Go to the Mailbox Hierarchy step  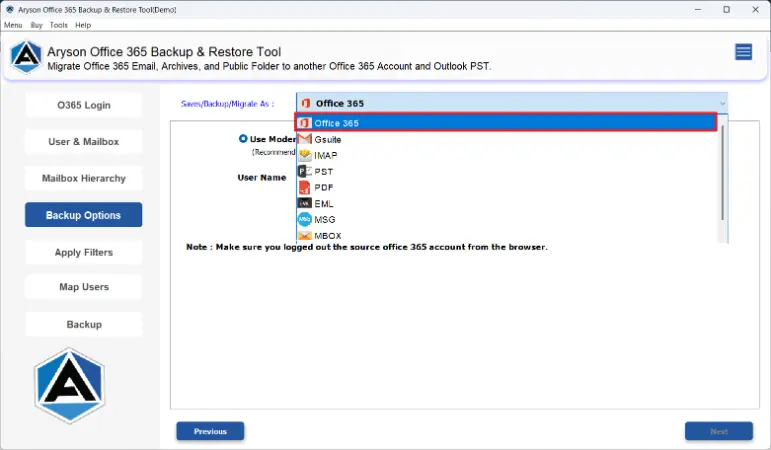pyautogui.click(x=84, y=178)
